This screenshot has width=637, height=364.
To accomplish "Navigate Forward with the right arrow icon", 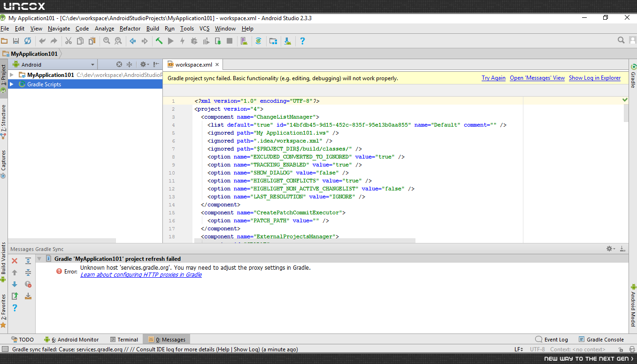I will tap(145, 41).
